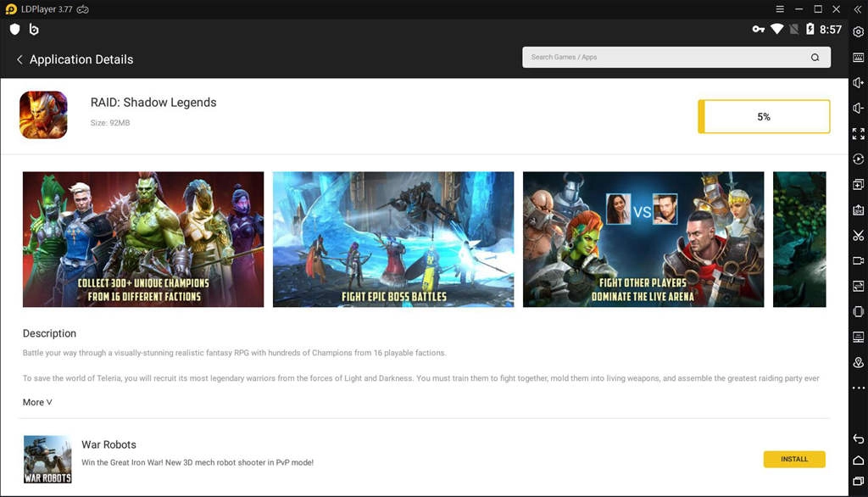868x497 pixels.
Task: Open the shared folder icon
Action: coord(858,286)
